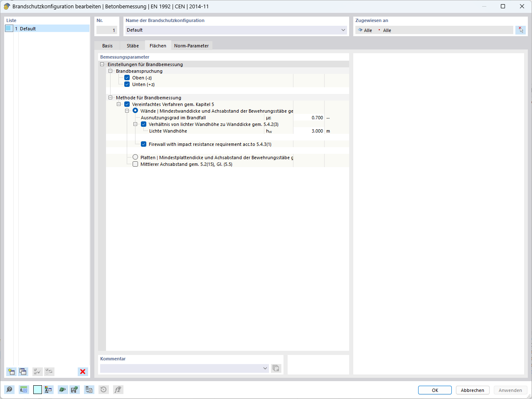The height and width of the screenshot is (399, 532).
Task: Select Default in the Liste panel
Action: point(47,28)
